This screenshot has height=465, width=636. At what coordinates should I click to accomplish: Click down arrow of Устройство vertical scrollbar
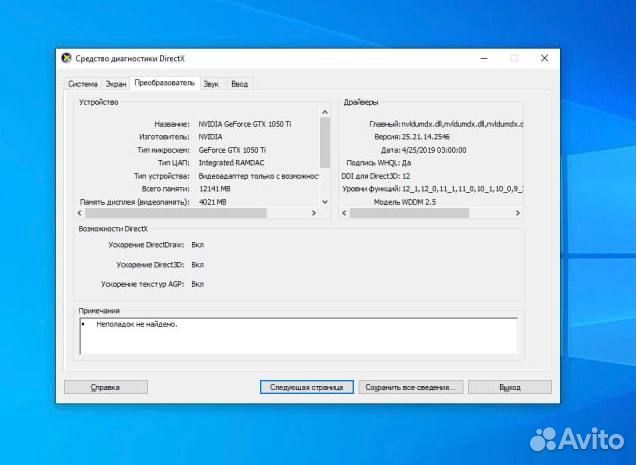[x=325, y=202]
